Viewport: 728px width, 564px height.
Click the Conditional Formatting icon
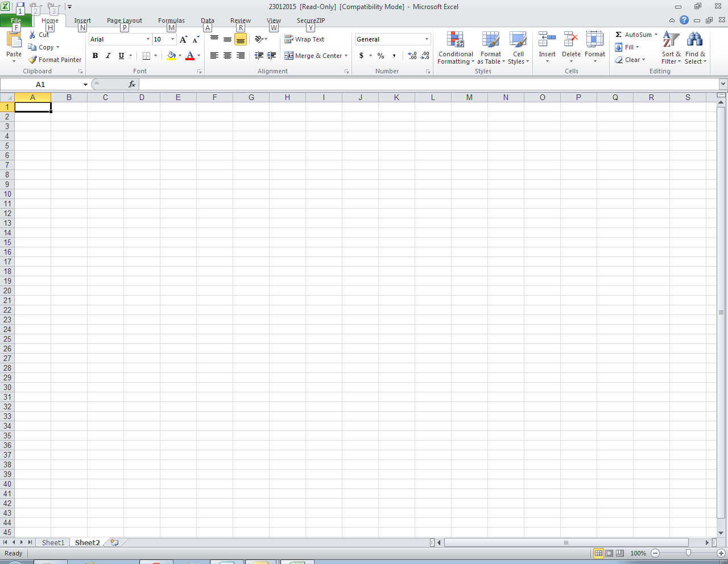pyautogui.click(x=455, y=40)
